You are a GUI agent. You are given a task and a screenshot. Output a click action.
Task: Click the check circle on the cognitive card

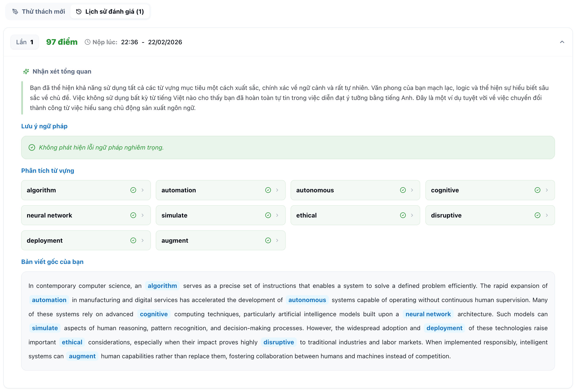pos(537,190)
